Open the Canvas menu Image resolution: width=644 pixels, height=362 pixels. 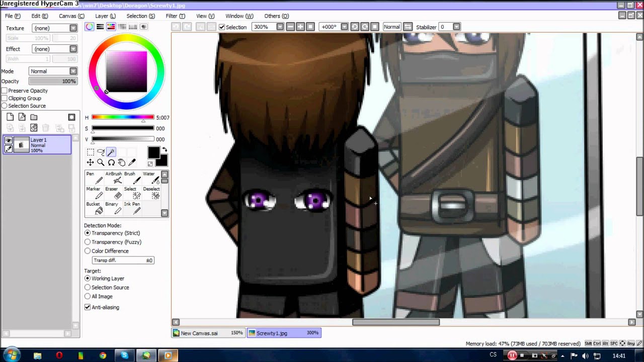click(71, 16)
